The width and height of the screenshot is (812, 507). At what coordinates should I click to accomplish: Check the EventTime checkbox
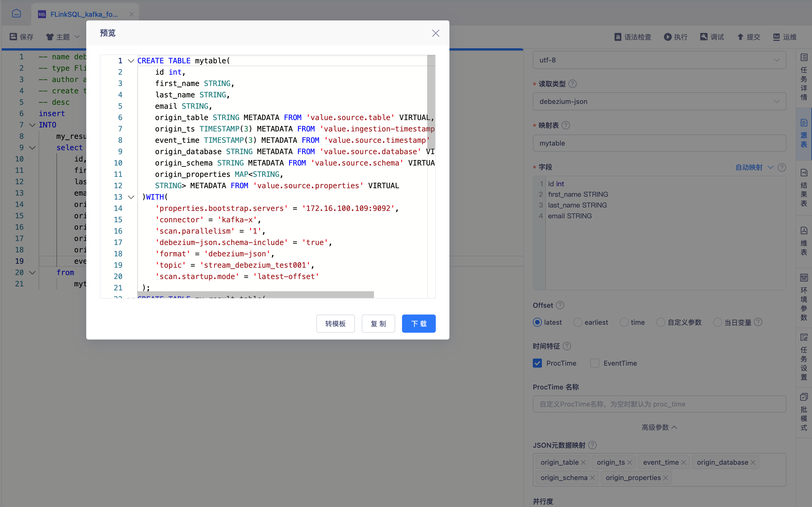(594, 363)
